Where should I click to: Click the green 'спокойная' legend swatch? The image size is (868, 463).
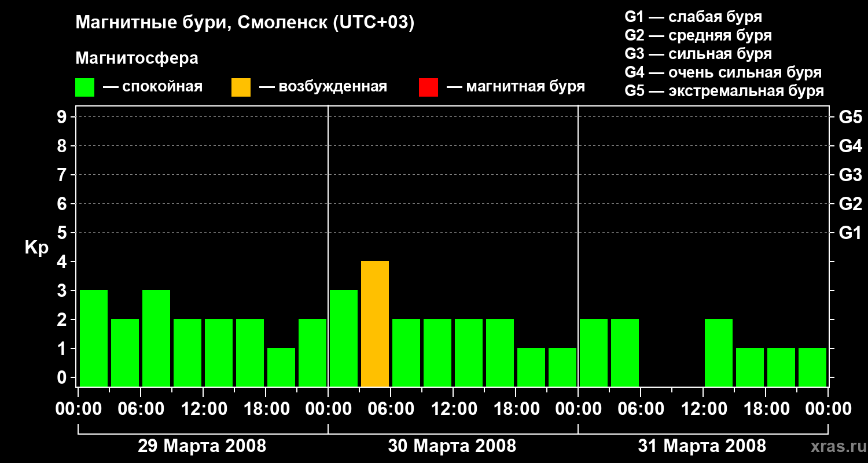(x=84, y=87)
